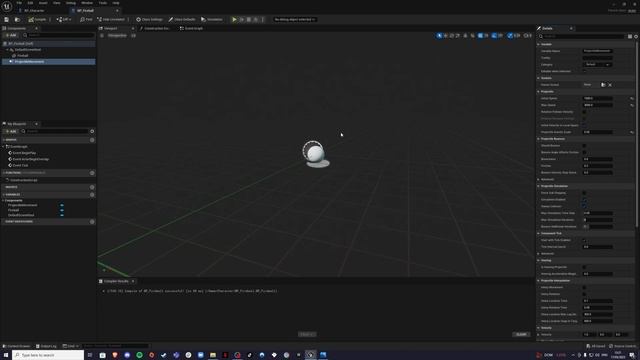Open the Diff dropdown in toolbar
Viewport: 640px width, 360px height.
coord(64,20)
